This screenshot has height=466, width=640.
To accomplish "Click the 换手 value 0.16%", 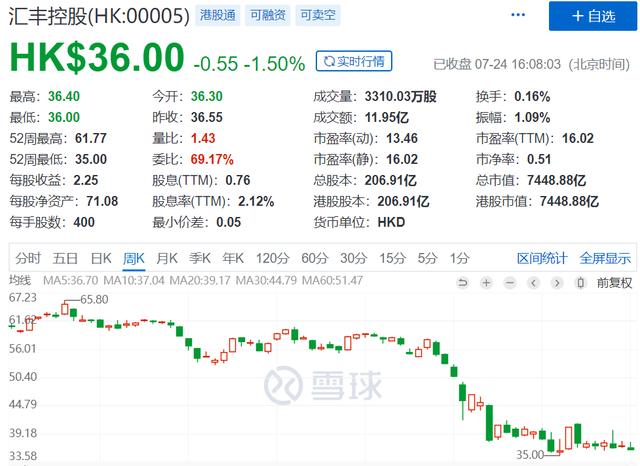I will pos(532,97).
